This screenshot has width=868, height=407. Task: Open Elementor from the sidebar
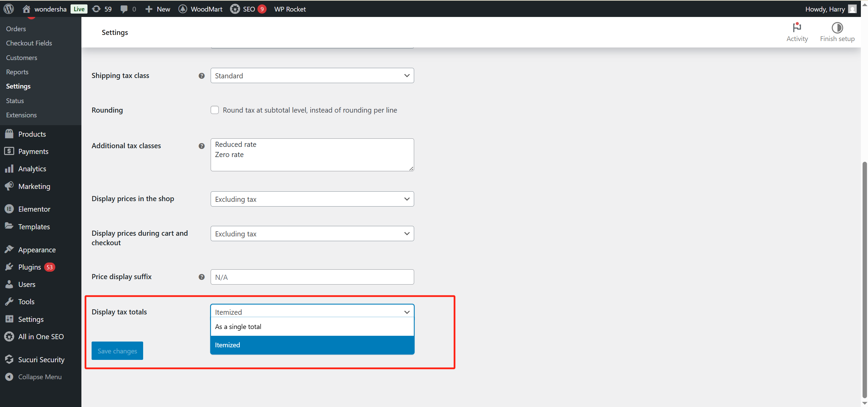(34, 209)
